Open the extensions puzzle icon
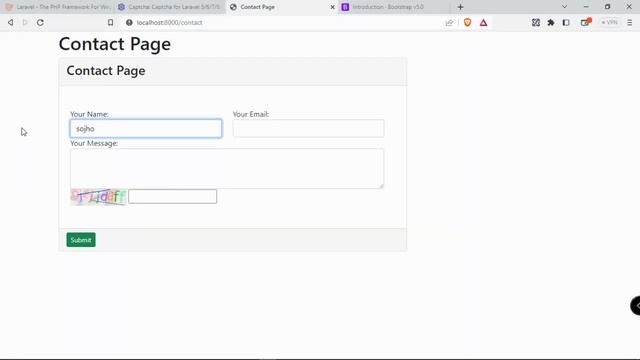Viewport: 640px width, 360px height. [x=551, y=22]
